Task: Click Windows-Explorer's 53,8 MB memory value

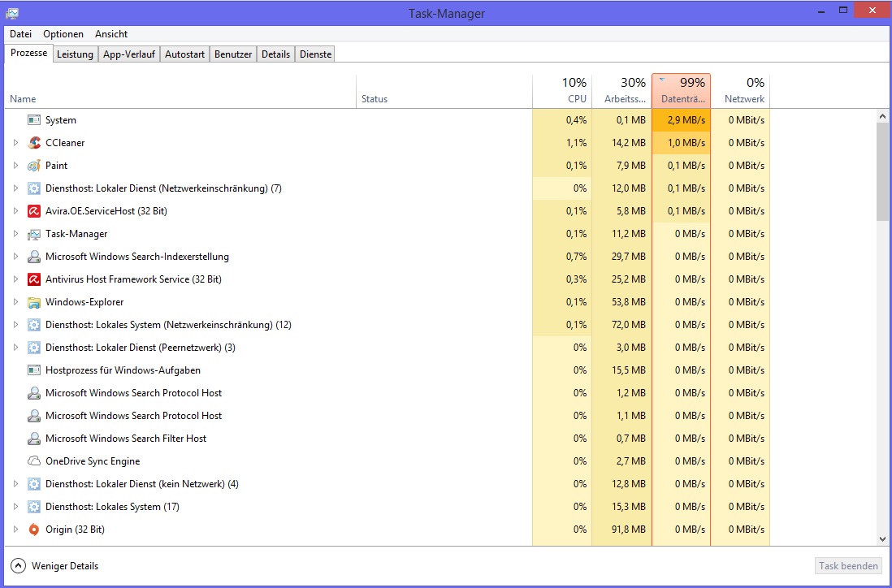Action: [x=629, y=302]
